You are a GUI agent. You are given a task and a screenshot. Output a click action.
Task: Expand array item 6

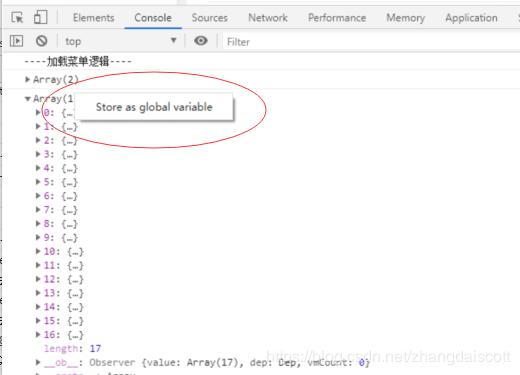pos(38,196)
